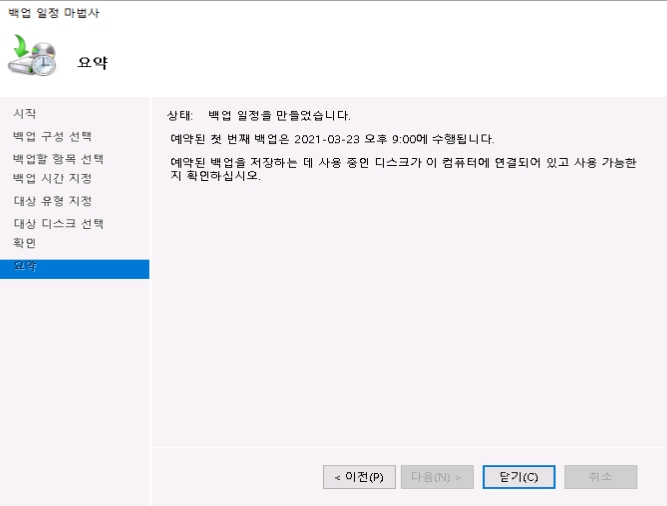667x506 pixels.
Task: Select the 확인 step in sidebar
Action: [25, 243]
